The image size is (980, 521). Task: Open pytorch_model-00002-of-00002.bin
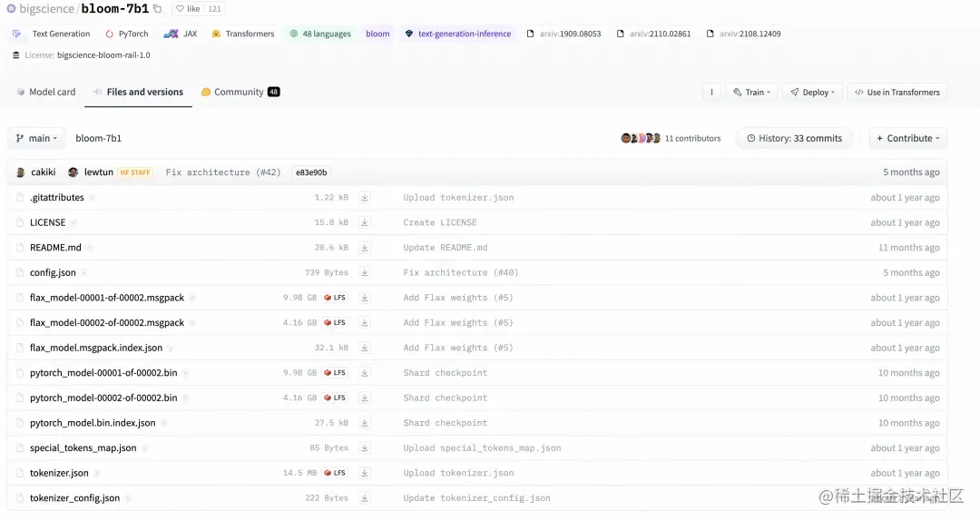tap(103, 398)
